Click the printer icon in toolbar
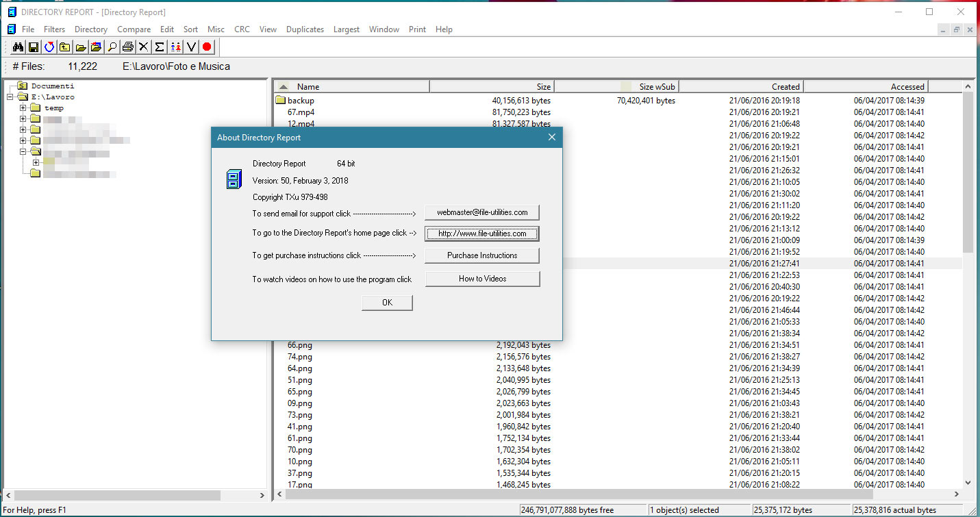 tap(127, 47)
